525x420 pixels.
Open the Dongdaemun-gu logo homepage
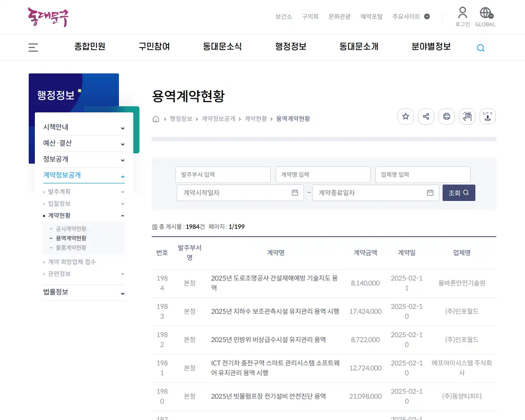click(x=48, y=17)
